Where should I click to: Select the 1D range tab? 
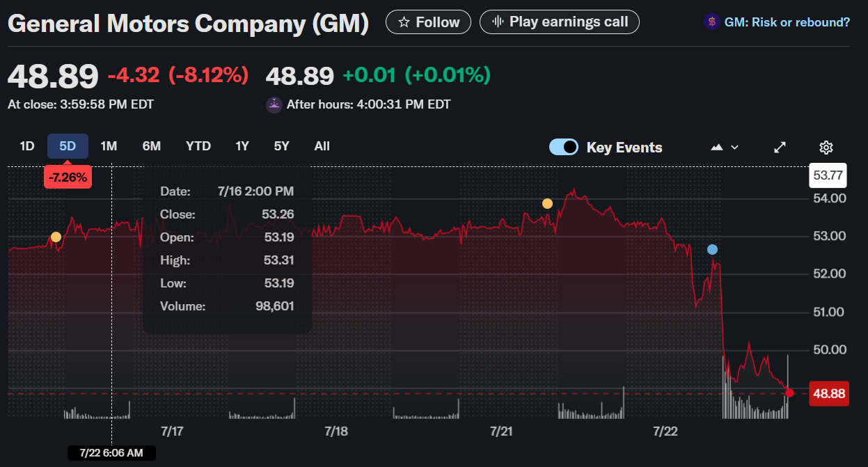[x=27, y=146]
